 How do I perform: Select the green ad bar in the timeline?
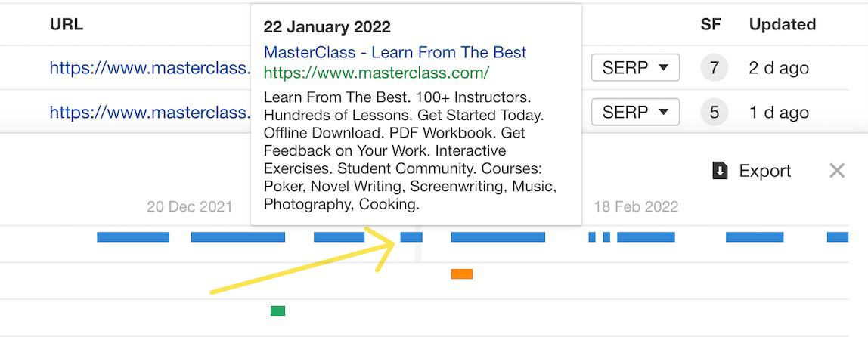tap(278, 311)
